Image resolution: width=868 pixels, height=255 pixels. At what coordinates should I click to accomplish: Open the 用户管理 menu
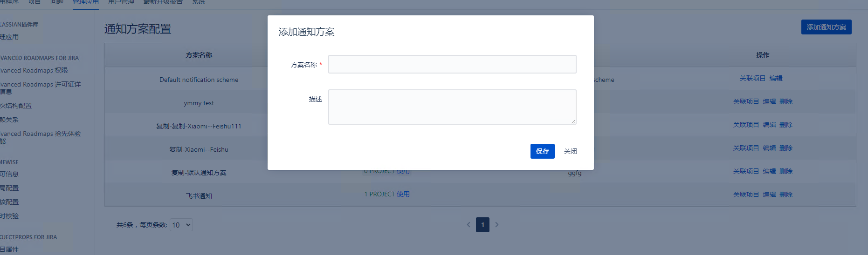(121, 2)
